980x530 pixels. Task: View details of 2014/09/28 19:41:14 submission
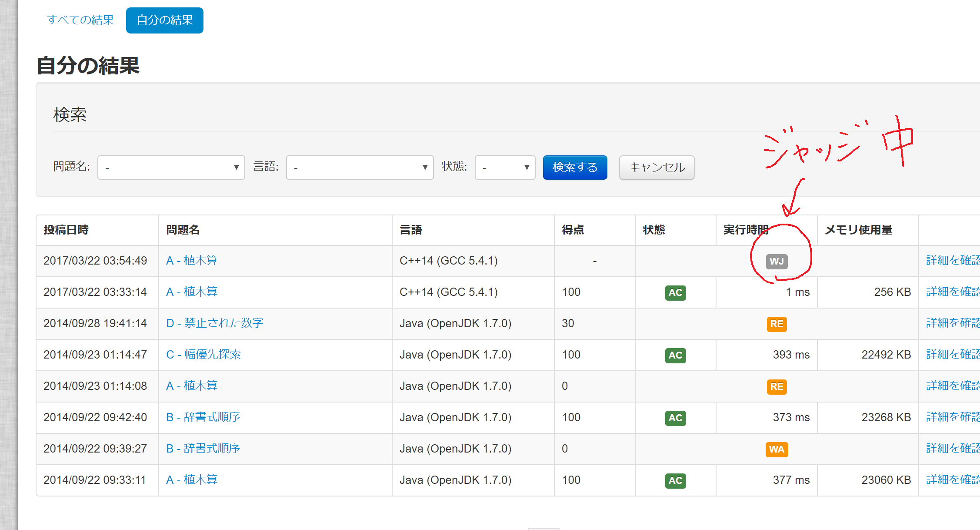[953, 323]
